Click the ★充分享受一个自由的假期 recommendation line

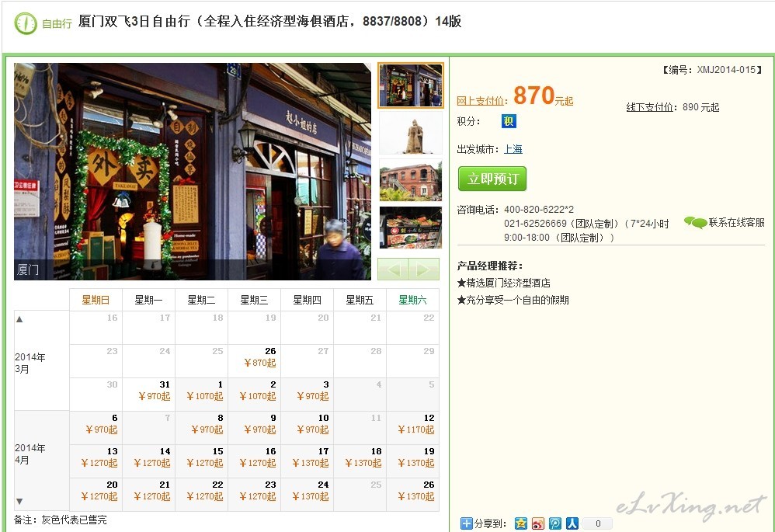pyautogui.click(x=513, y=300)
